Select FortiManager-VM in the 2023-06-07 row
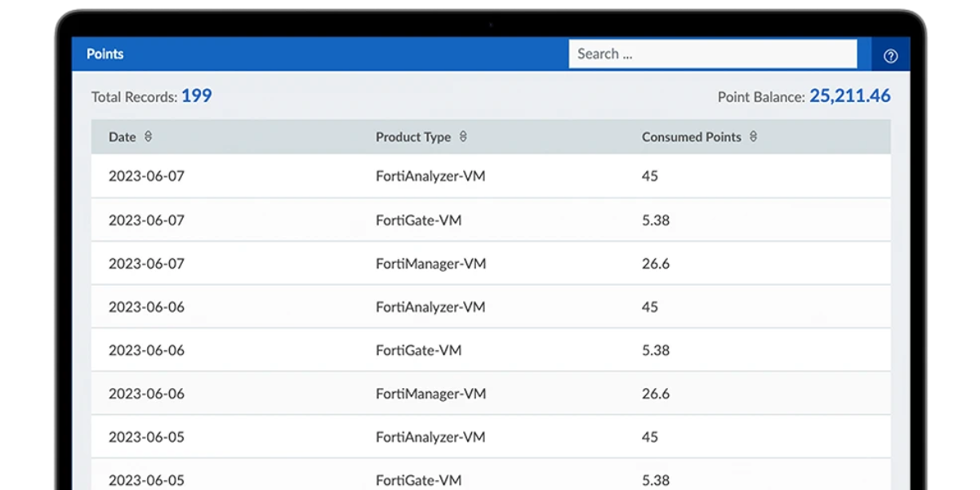980x490 pixels. [431, 264]
